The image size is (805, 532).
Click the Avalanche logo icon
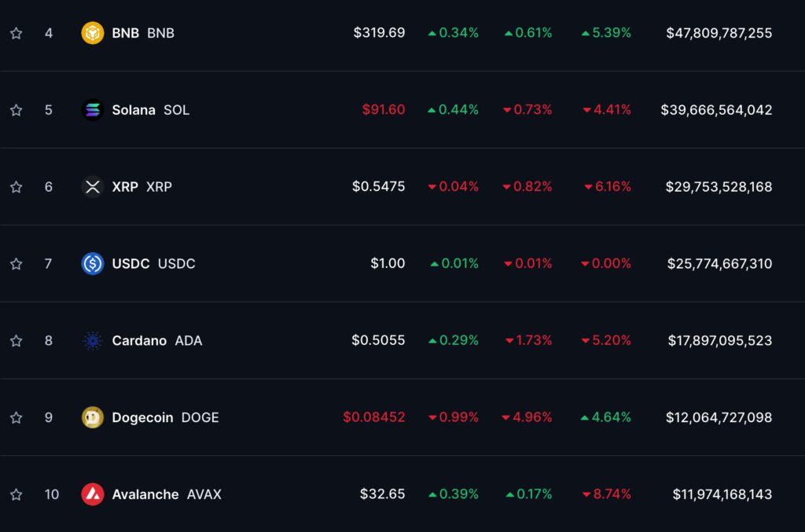click(93, 494)
